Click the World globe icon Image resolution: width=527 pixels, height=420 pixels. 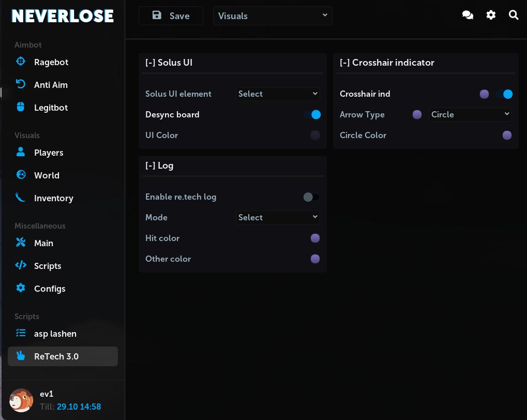tap(21, 175)
